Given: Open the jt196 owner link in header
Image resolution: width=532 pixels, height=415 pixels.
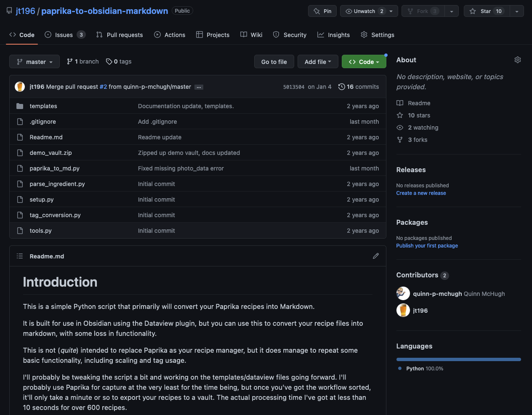Looking at the screenshot, I should (x=26, y=11).
